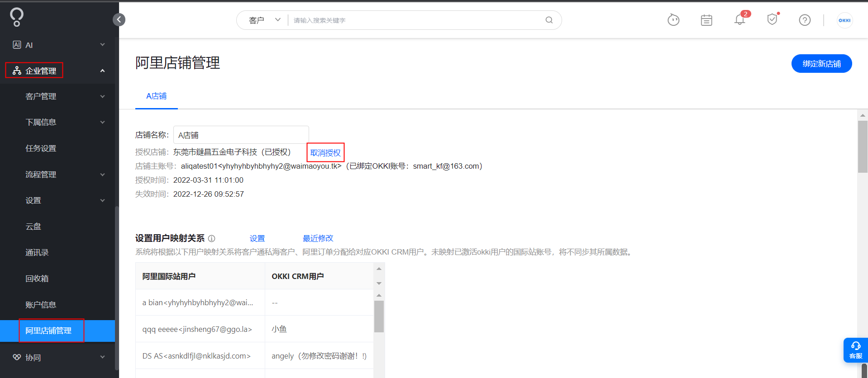
Task: Open the 客户 search type dropdown
Action: point(265,20)
